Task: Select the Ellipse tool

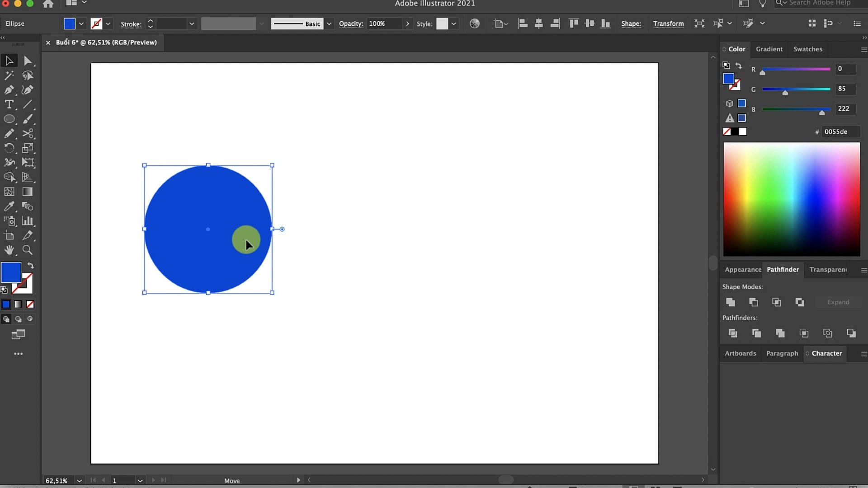Action: pos(9,119)
